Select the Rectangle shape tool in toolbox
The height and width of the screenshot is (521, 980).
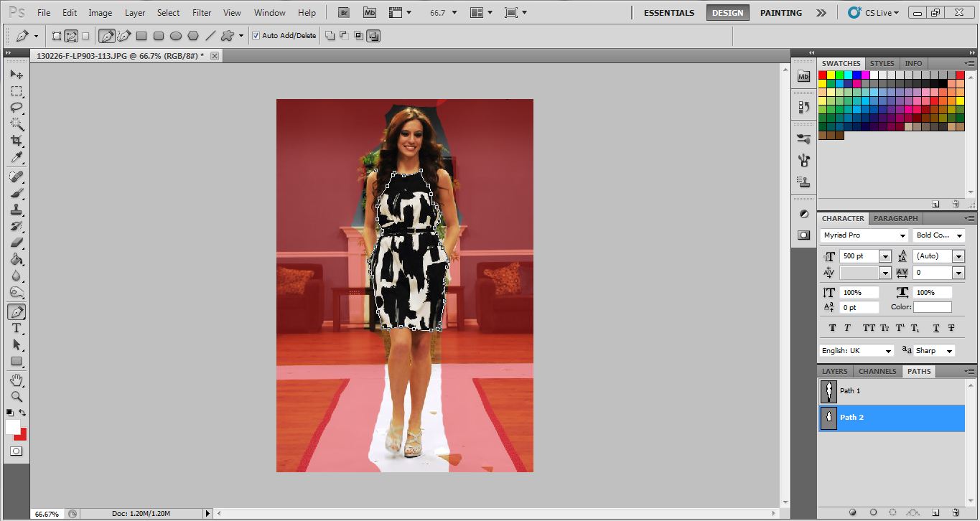16,361
